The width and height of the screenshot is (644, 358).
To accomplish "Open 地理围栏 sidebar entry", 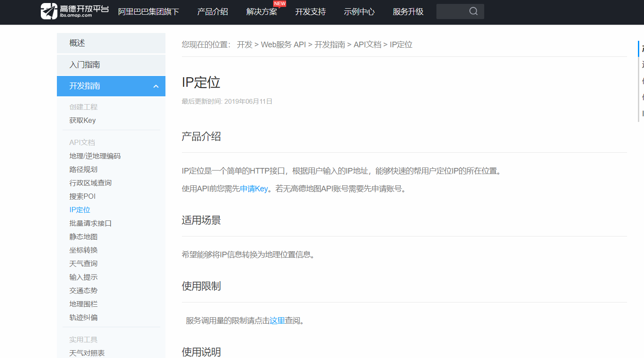I will 83,304.
